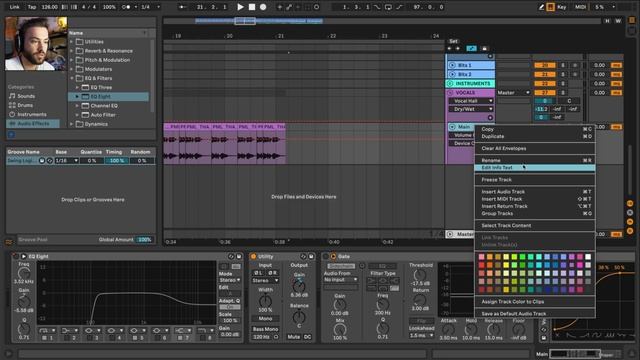Toggle Utility right phase invert ØR
Image resolution: width=640 pixels, height=360 pixels.
point(272,273)
